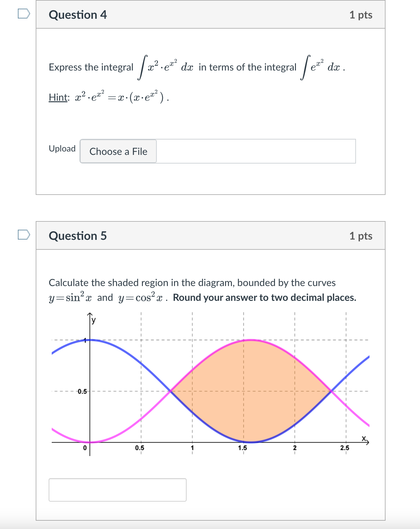Flag Question 5 using its bookmark icon
Image resolution: width=420 pixels, height=529 pixels.
pyautogui.click(x=23, y=234)
